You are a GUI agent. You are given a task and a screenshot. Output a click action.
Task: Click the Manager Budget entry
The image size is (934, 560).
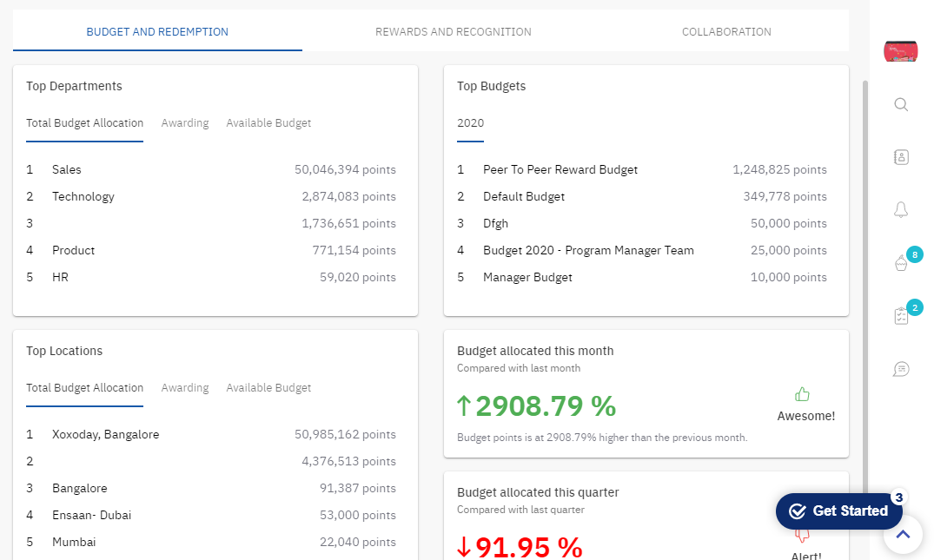pos(527,277)
